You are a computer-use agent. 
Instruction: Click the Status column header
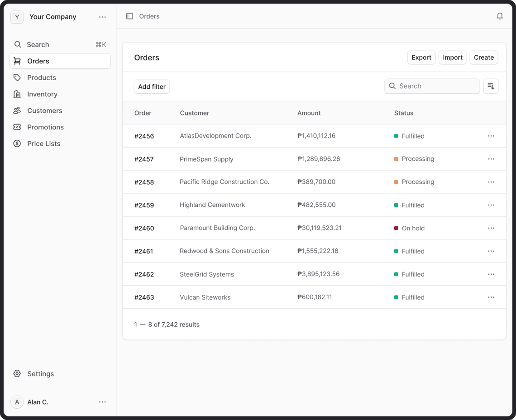point(403,113)
